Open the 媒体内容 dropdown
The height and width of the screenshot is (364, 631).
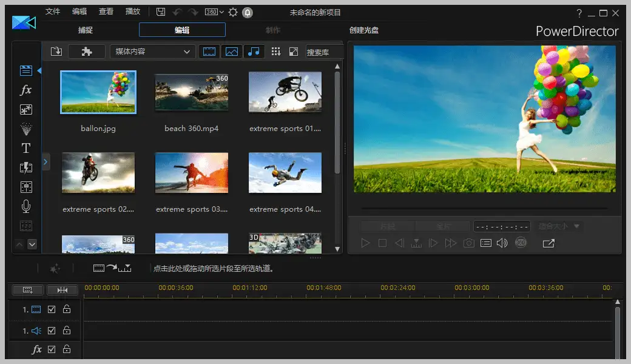pyautogui.click(x=152, y=52)
